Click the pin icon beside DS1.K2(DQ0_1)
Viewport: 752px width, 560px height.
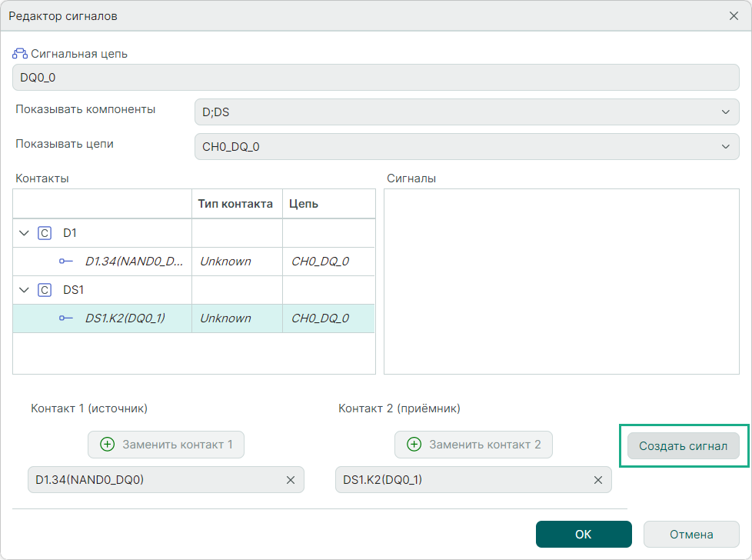pos(66,318)
